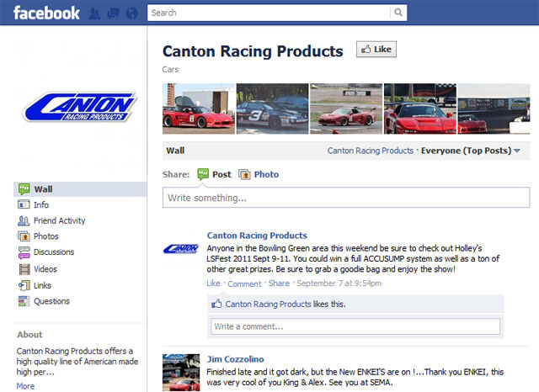
Task: Click the Canton logo avatar on the post
Action: [x=181, y=248]
